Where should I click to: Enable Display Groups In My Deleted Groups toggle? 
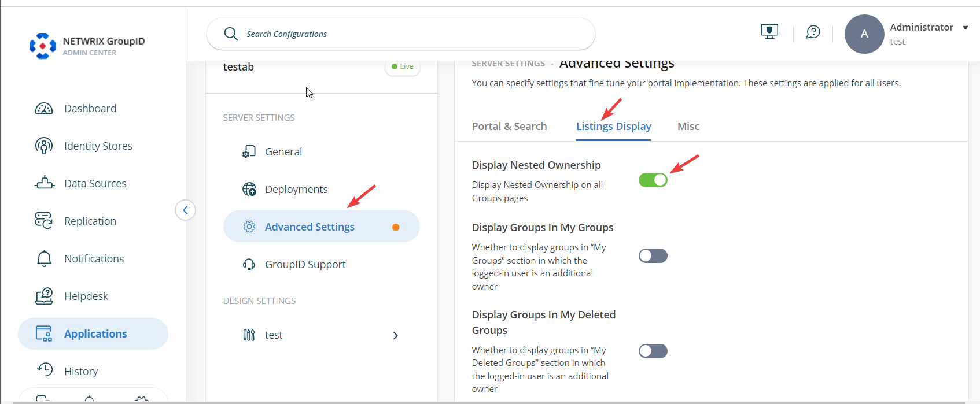[653, 351]
